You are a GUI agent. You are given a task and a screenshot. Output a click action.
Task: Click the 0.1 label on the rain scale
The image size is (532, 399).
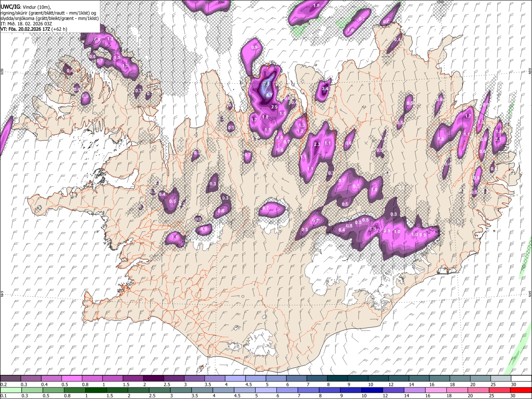(4, 396)
